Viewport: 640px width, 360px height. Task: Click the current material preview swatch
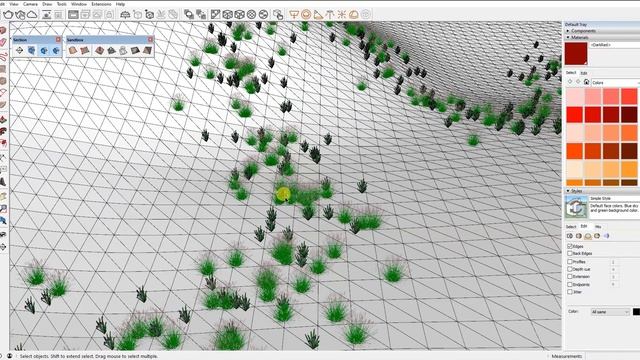576,53
